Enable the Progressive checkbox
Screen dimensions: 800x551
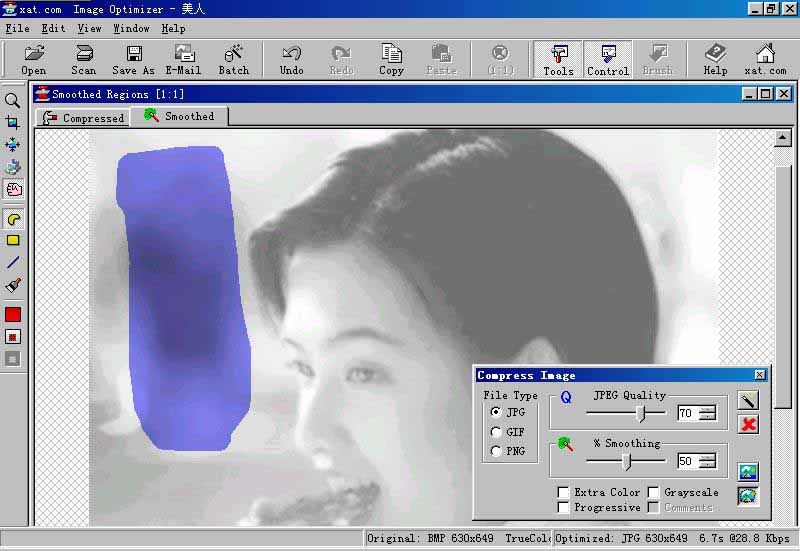563,507
